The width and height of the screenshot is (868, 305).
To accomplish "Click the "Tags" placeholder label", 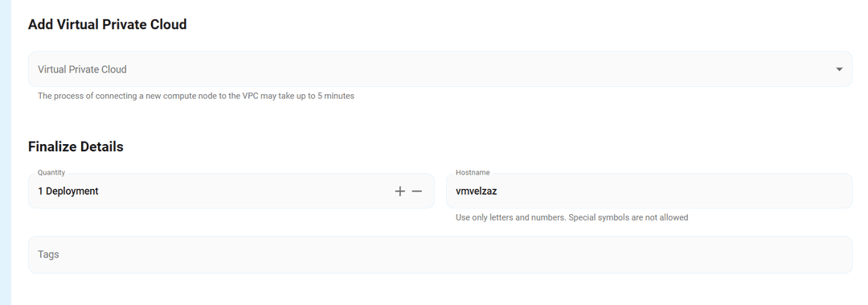I will 48,254.
